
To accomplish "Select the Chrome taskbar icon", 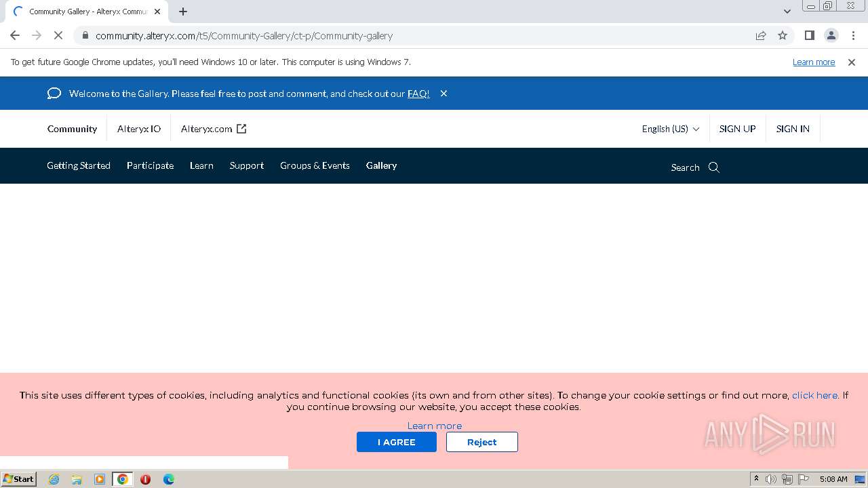I will point(123,479).
